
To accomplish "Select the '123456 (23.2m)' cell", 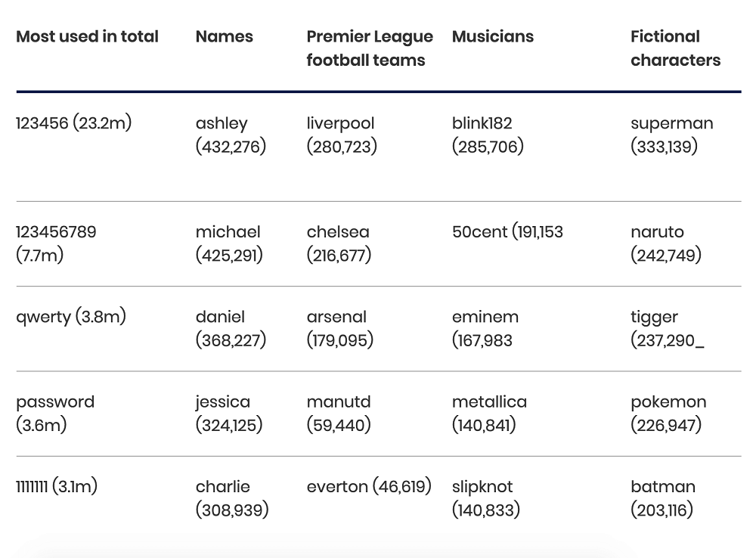I will click(73, 123).
